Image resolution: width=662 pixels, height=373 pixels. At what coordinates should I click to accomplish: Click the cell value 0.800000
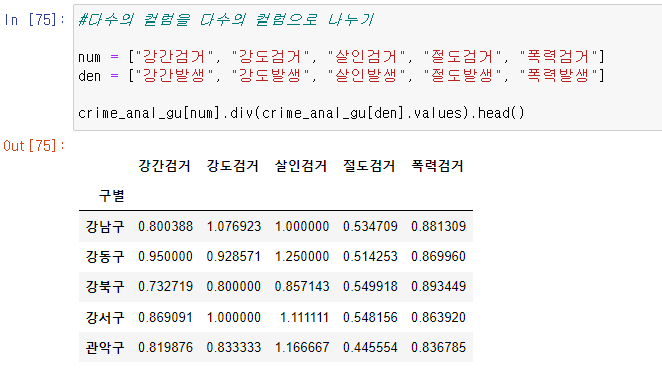[x=234, y=286]
